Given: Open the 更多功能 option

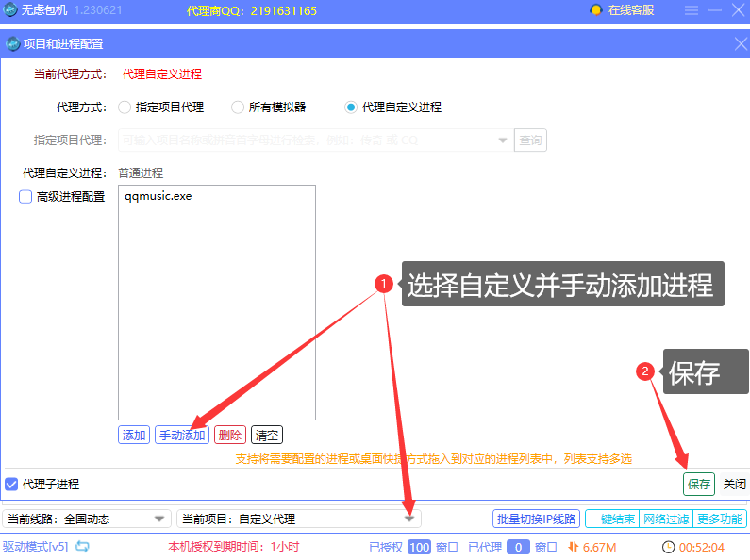Looking at the screenshot, I should click(x=720, y=519).
